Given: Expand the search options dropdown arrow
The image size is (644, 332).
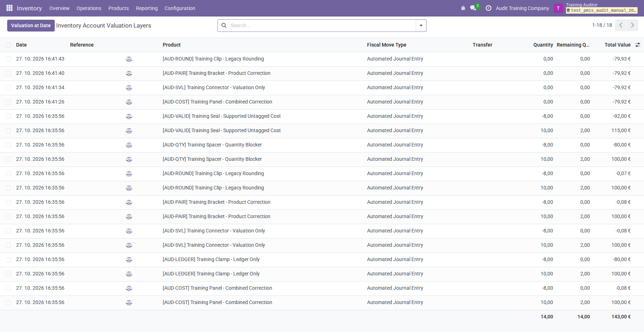Looking at the screenshot, I should click(x=421, y=25).
